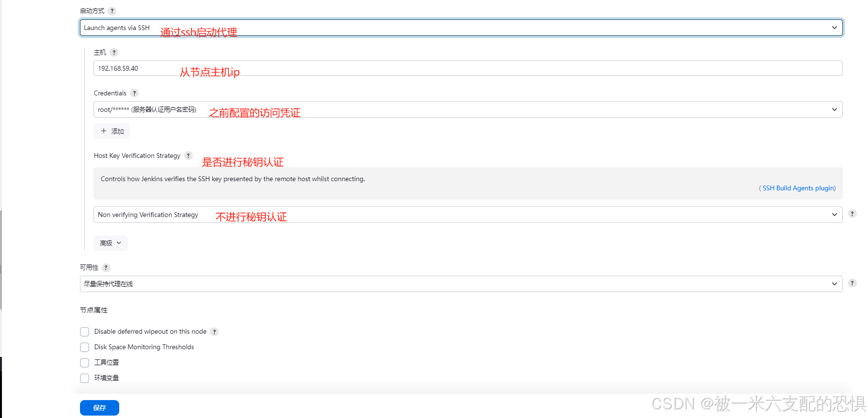Open the SSH Build Agents plugin link

[799, 188]
